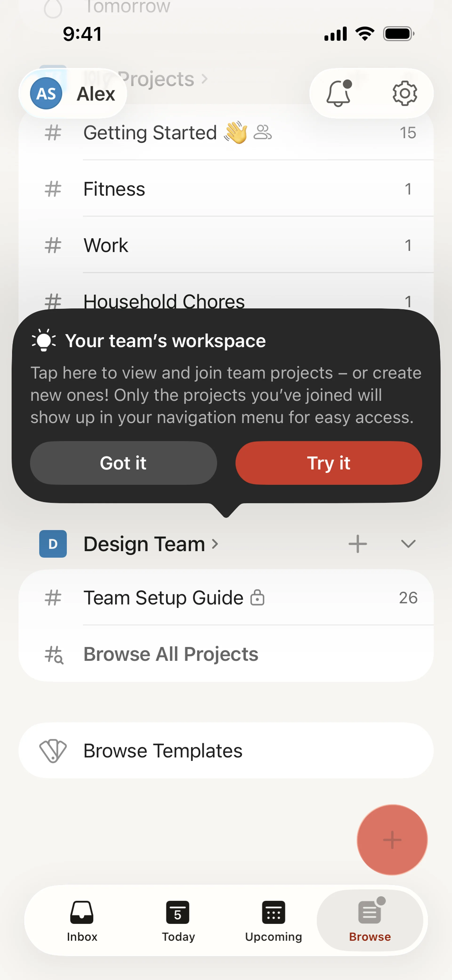
Task: Collapse the Design Team section
Action: coord(408,544)
